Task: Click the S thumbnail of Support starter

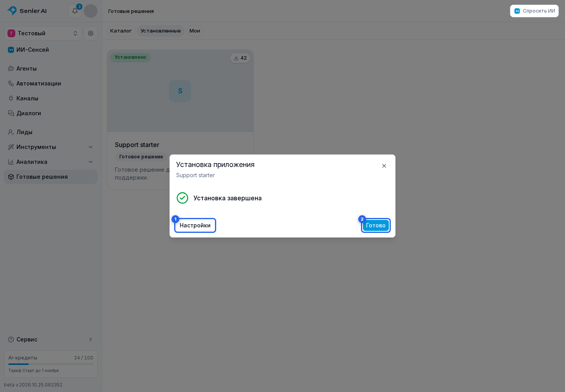Action: 180,91
